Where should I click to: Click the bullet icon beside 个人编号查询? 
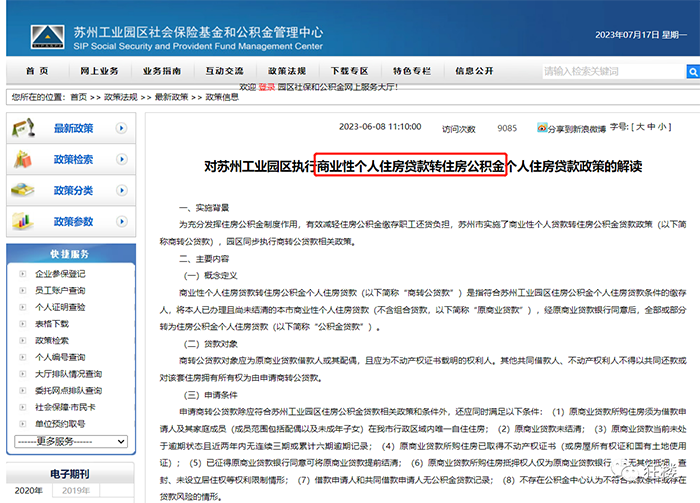(x=23, y=357)
